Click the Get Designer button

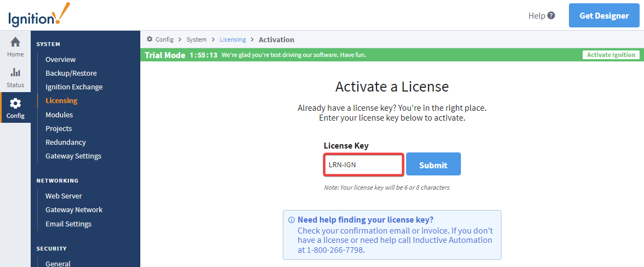604,15
